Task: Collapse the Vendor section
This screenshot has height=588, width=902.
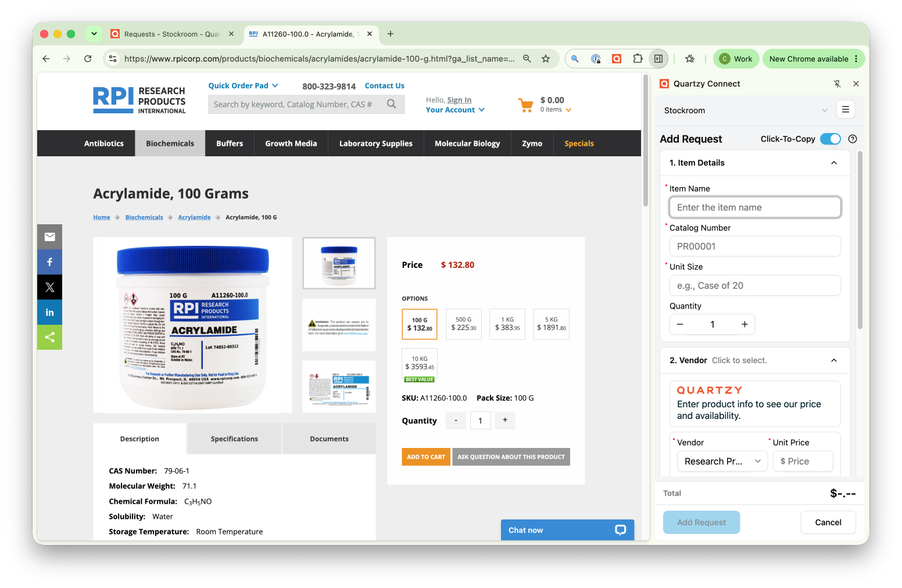Action: coord(834,360)
